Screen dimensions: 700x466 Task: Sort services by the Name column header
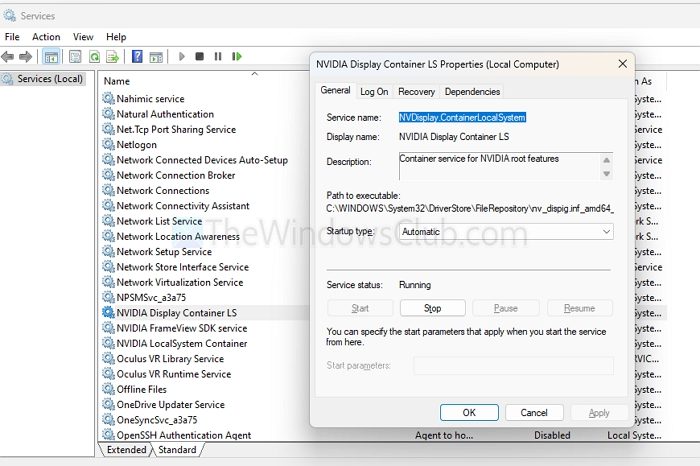coord(117,81)
